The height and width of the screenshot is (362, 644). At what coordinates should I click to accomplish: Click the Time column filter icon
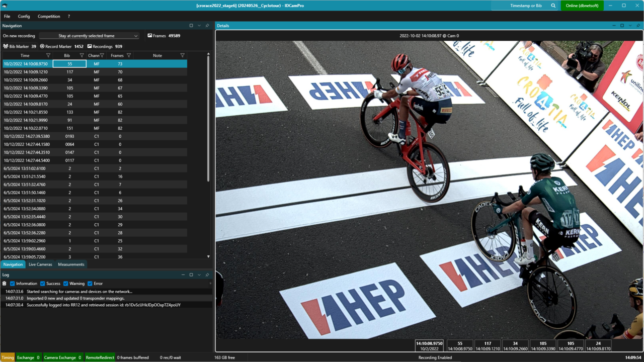point(48,55)
